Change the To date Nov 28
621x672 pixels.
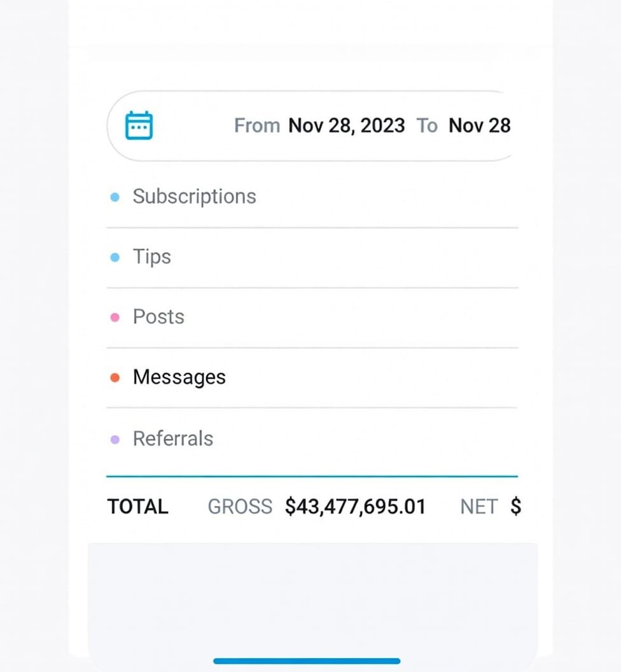click(479, 125)
